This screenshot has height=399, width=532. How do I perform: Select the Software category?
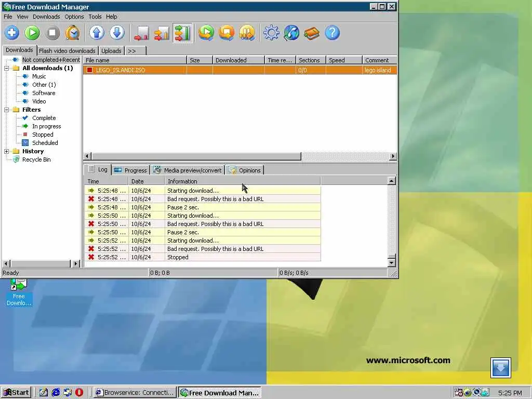click(x=44, y=93)
